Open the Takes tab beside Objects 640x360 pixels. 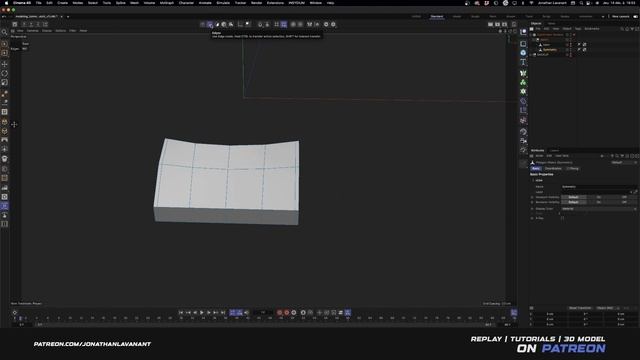(551, 24)
